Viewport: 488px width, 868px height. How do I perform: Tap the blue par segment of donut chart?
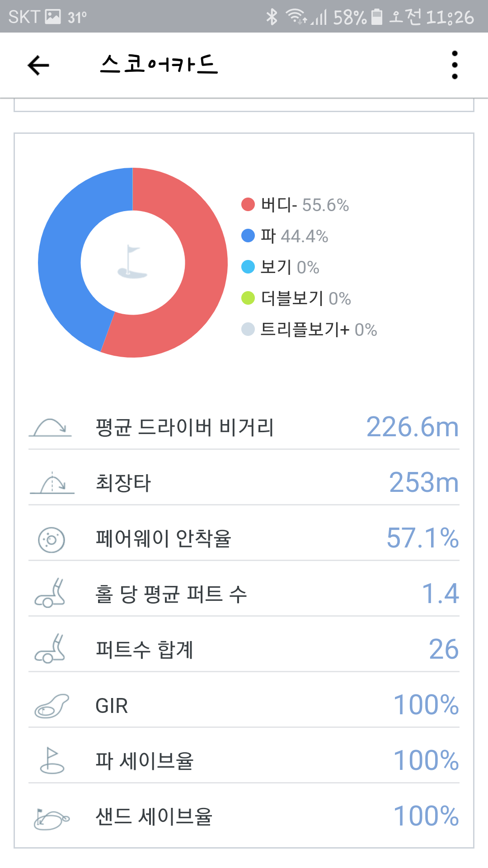click(x=63, y=253)
